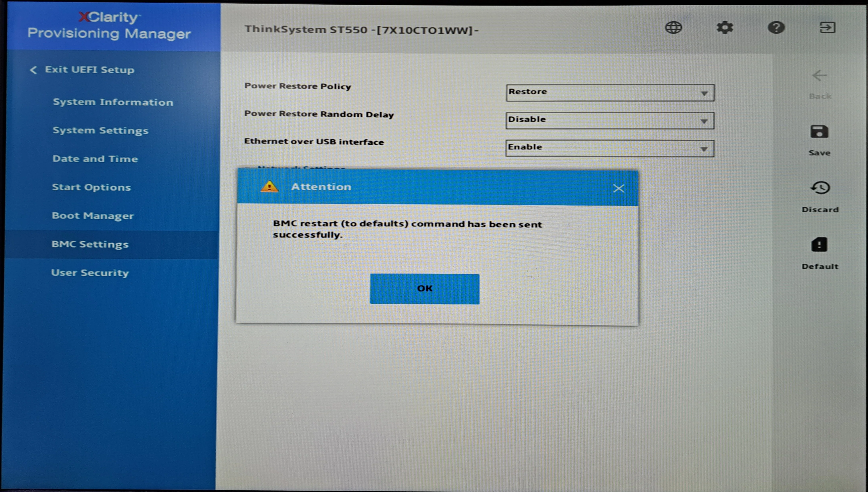This screenshot has width=868, height=492.
Task: Open Boot Manager in the sidebar
Action: [93, 216]
